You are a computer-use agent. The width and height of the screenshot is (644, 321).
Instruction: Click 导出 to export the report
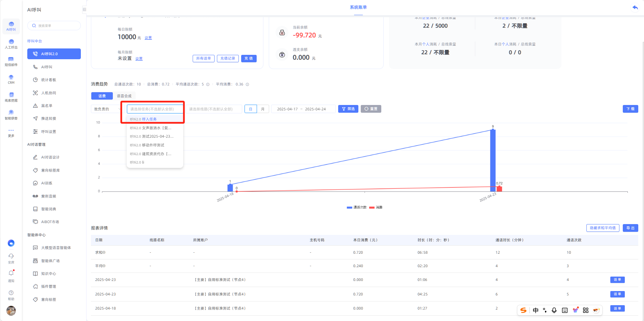pyautogui.click(x=631, y=228)
